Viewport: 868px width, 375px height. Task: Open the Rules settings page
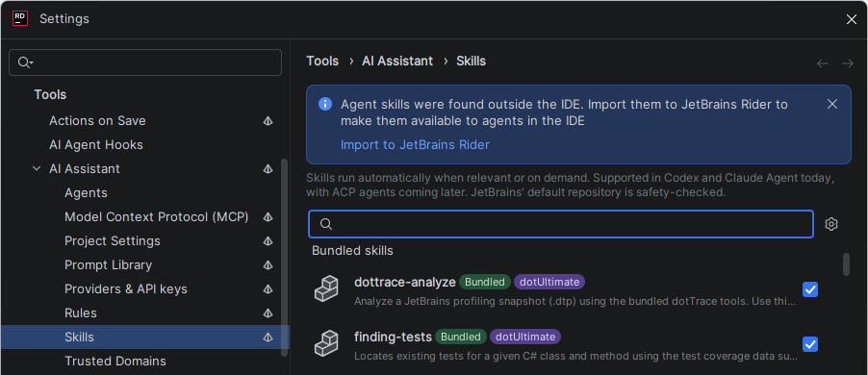point(81,313)
